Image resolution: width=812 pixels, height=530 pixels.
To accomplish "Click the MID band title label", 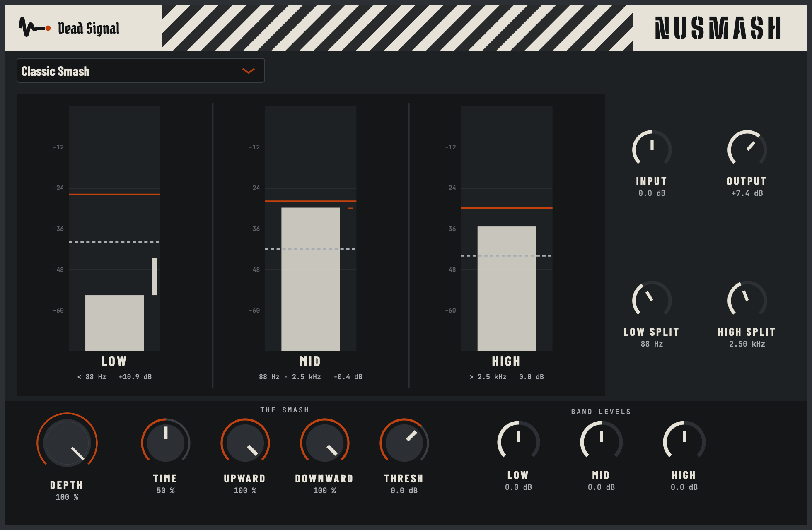I will click(310, 361).
